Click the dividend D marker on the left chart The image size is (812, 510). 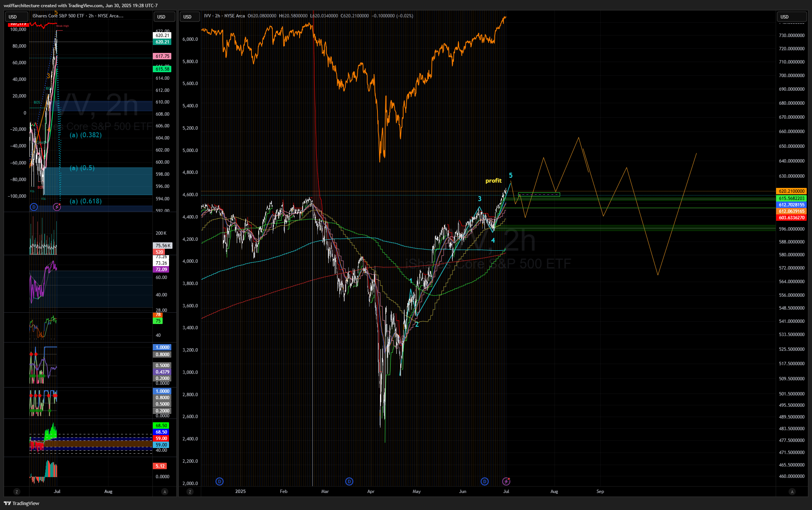click(34, 207)
